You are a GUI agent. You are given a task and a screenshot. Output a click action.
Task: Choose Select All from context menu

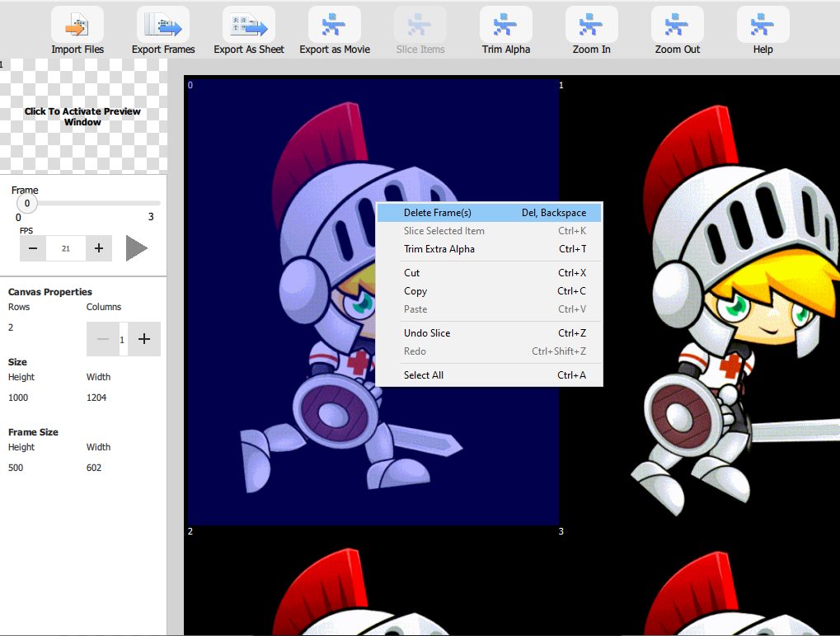pyautogui.click(x=489, y=375)
